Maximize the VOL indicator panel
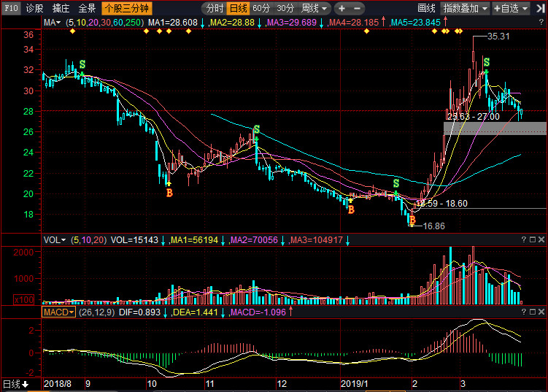 [533, 239]
